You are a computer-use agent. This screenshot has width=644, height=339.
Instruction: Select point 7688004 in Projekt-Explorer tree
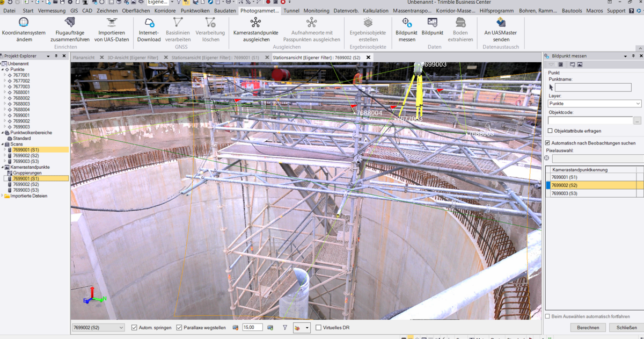pyautogui.click(x=21, y=110)
